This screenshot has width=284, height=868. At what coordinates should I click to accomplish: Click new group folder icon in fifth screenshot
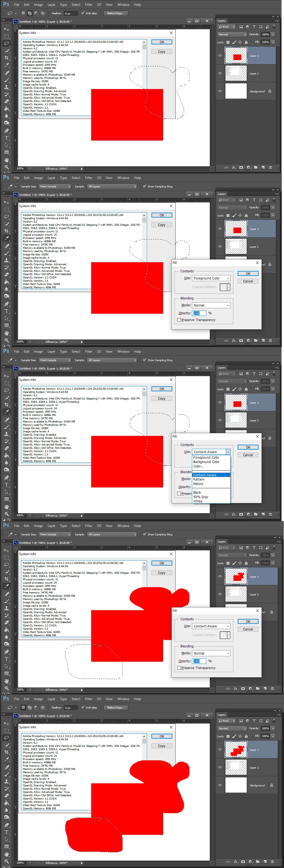point(257,861)
